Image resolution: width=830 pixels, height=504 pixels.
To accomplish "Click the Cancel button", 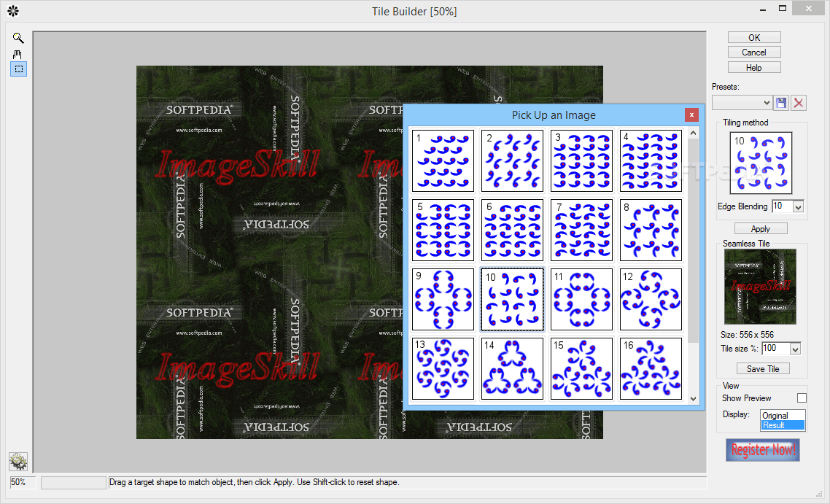I will (753, 53).
